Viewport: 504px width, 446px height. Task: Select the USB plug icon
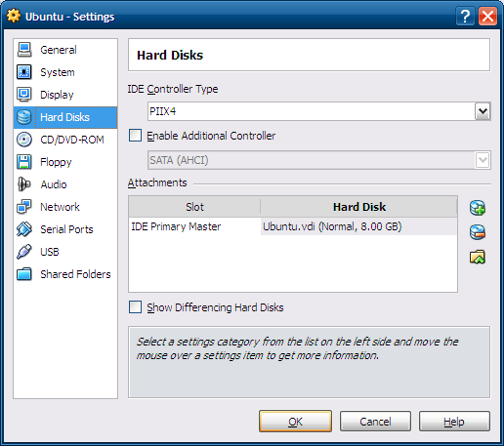click(24, 252)
